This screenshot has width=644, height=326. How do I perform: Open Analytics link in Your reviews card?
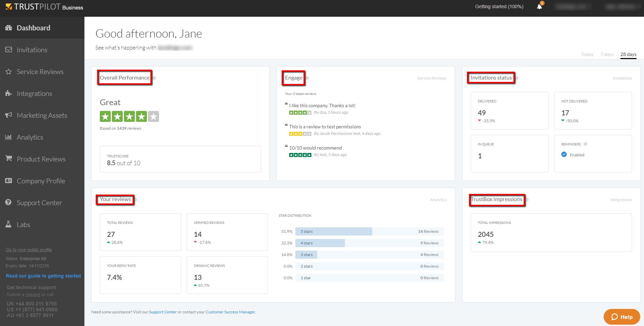click(x=438, y=200)
